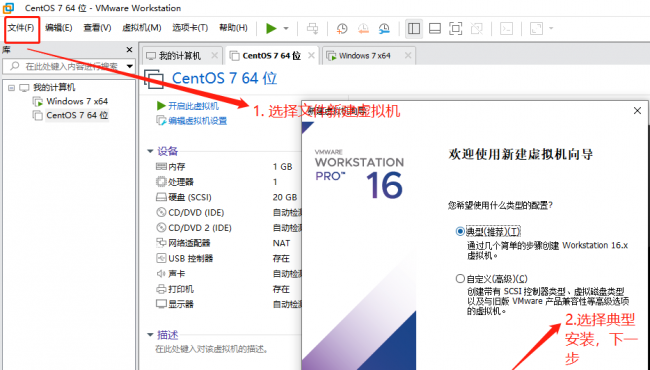Click the 显示器 display device icon

tap(161, 304)
